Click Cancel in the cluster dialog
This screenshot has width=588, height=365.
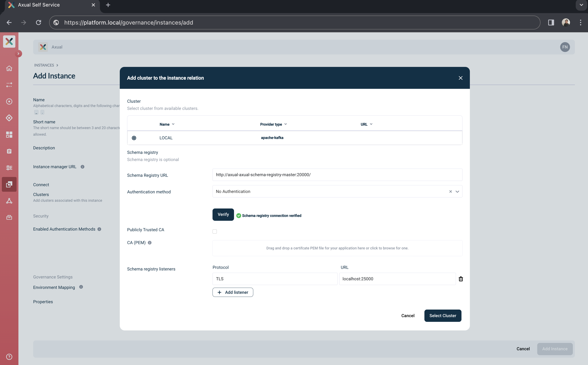[408, 315]
